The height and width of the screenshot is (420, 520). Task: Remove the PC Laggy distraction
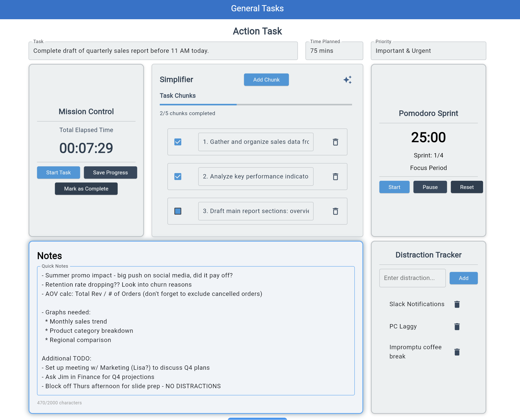click(x=457, y=327)
